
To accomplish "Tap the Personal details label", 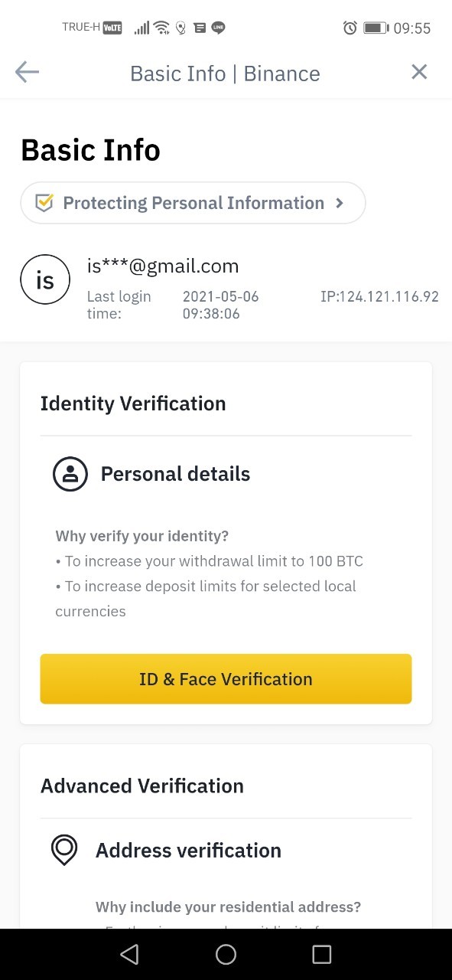I will click(175, 474).
